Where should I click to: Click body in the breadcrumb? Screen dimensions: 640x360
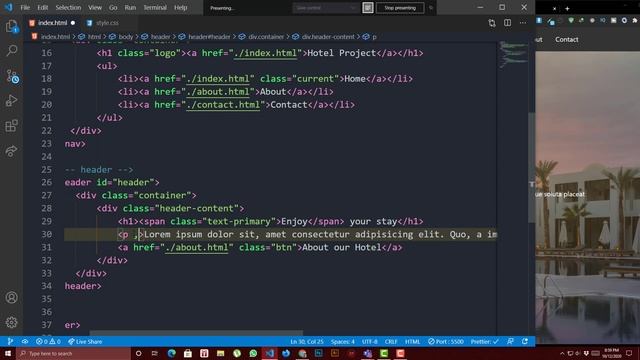tap(126, 37)
